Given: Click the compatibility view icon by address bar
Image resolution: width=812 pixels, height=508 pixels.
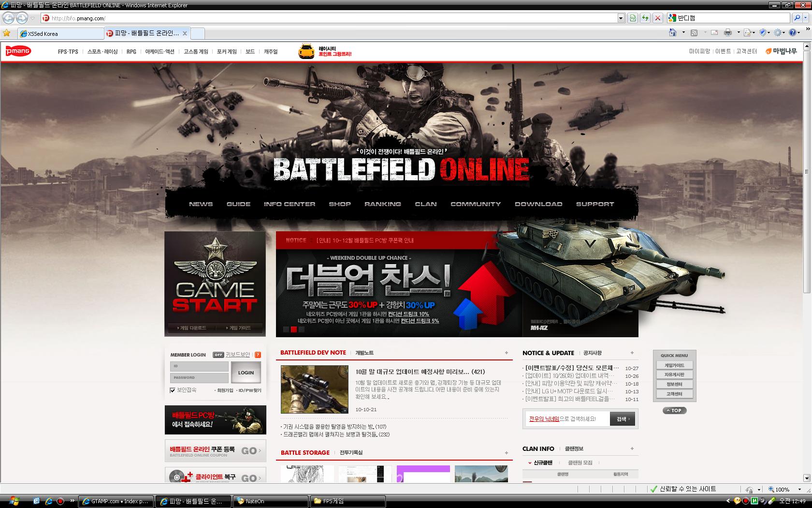Looking at the screenshot, I should [x=633, y=18].
